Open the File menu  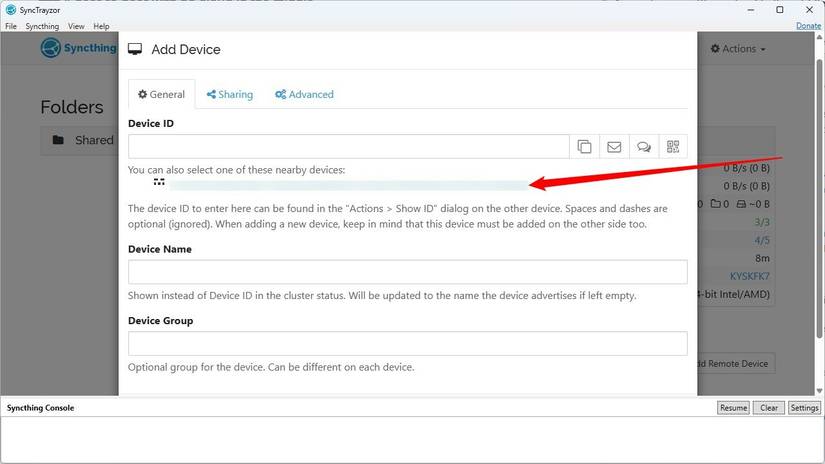(x=11, y=26)
